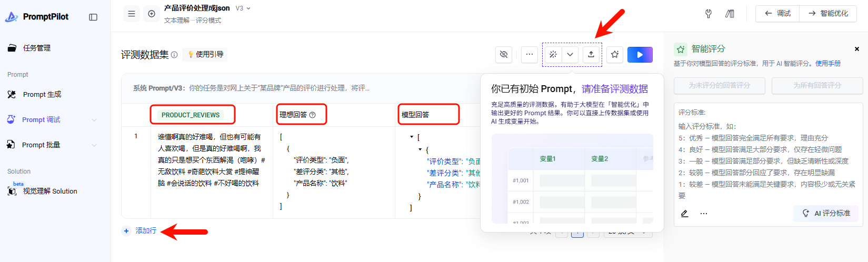This screenshot has height=262, width=868.
Task: Click 为所有回答评分 button
Action: point(817,85)
